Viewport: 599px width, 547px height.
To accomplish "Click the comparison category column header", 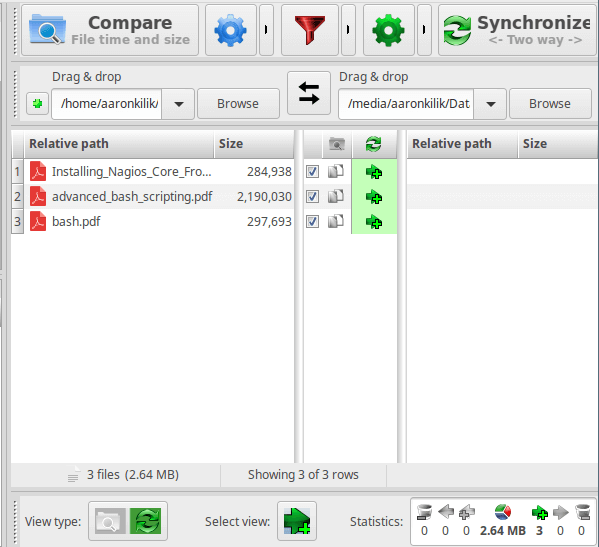I will click(x=337, y=144).
